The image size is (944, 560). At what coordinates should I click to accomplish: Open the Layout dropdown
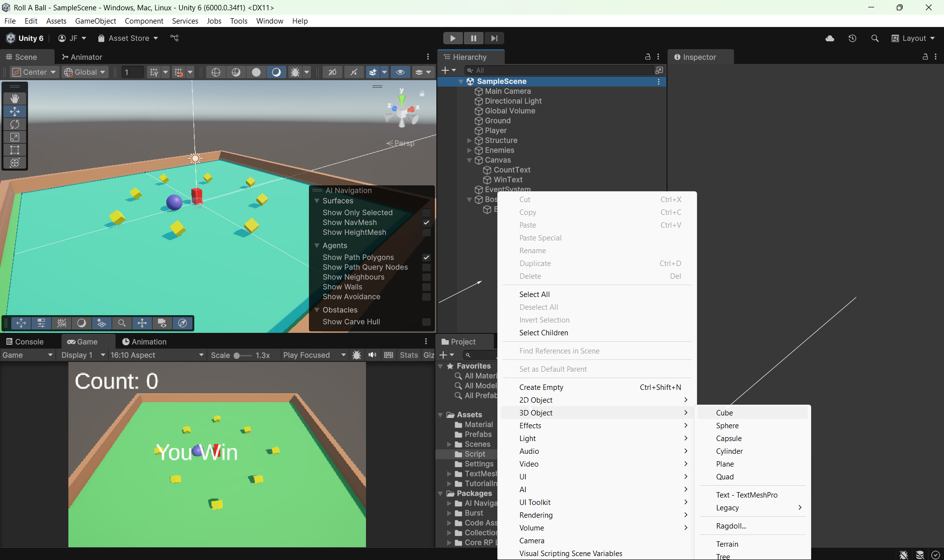point(913,38)
